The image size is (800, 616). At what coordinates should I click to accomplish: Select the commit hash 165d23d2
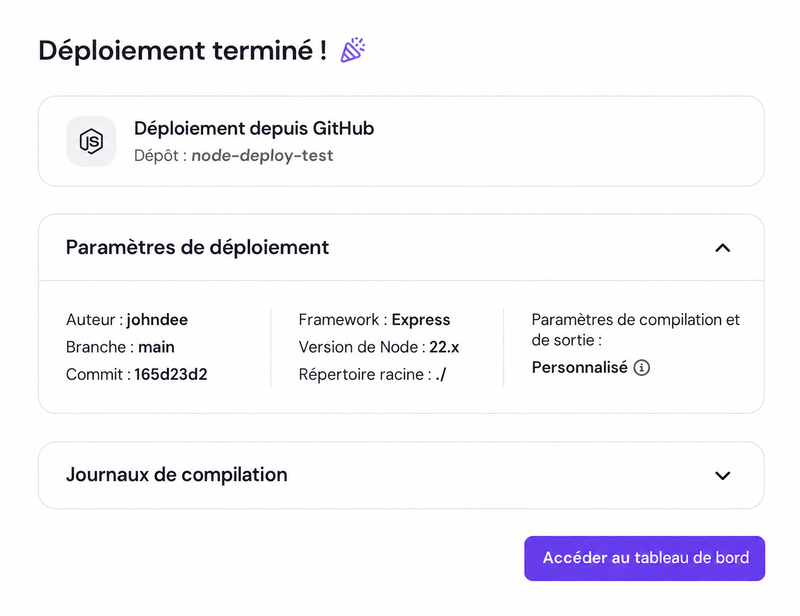tap(171, 375)
